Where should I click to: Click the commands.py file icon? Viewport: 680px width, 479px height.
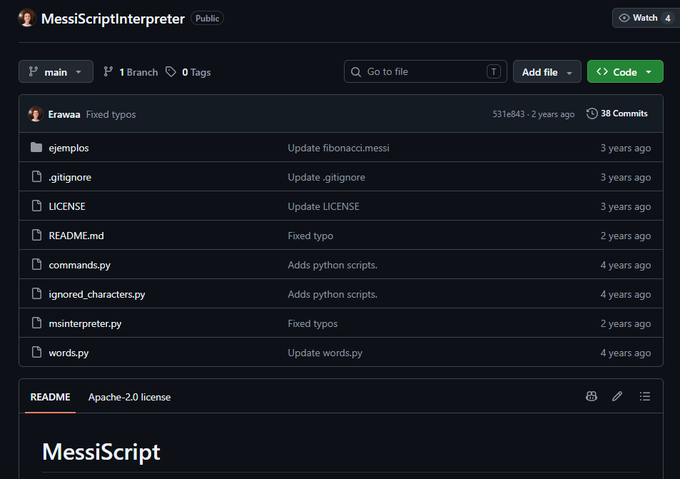[x=36, y=264]
